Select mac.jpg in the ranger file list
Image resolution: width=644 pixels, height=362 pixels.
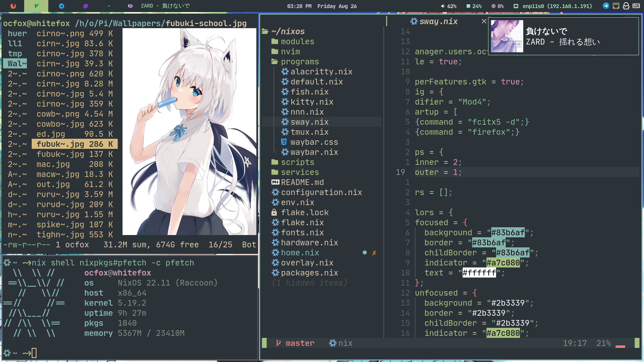tap(75, 164)
